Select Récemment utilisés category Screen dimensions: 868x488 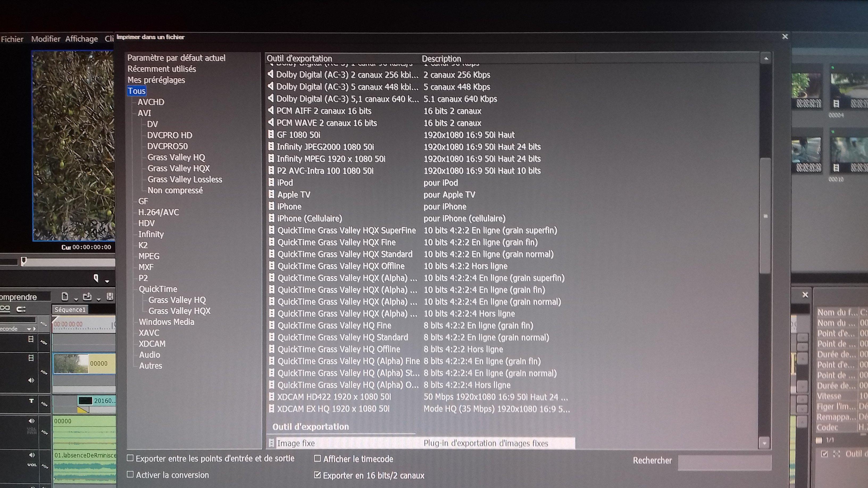[161, 69]
